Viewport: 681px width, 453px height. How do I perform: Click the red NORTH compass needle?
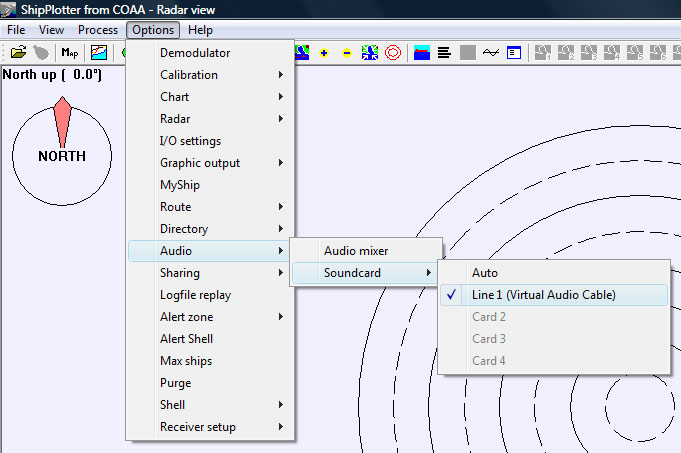(63, 122)
